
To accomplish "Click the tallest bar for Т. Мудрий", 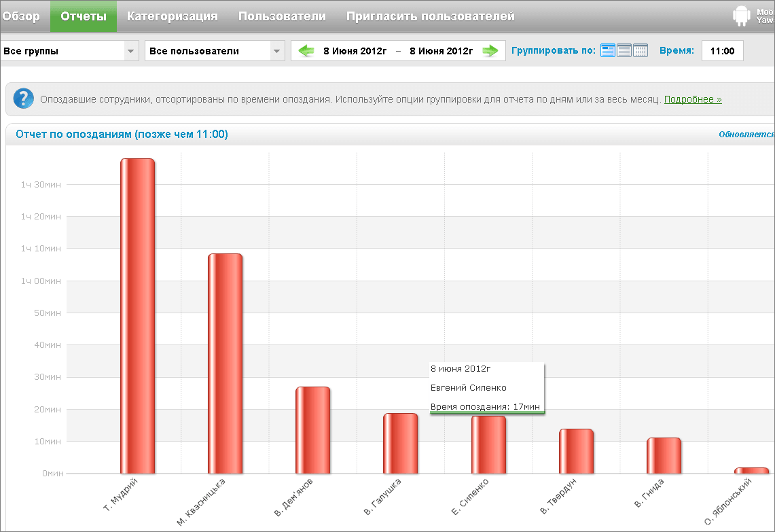I will click(x=138, y=316).
